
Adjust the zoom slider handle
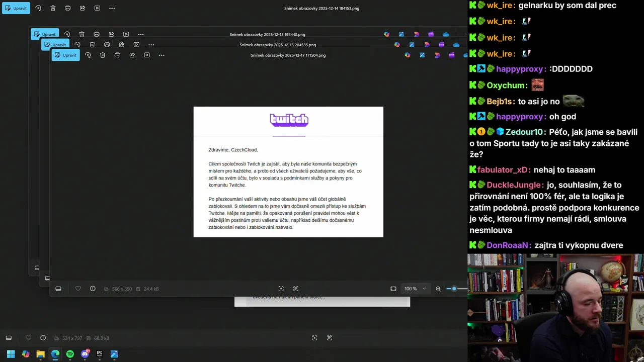[x=454, y=289]
